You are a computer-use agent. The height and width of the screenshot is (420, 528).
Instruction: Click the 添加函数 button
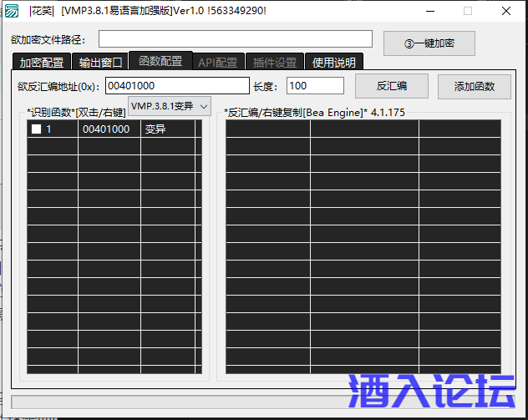[x=475, y=86]
